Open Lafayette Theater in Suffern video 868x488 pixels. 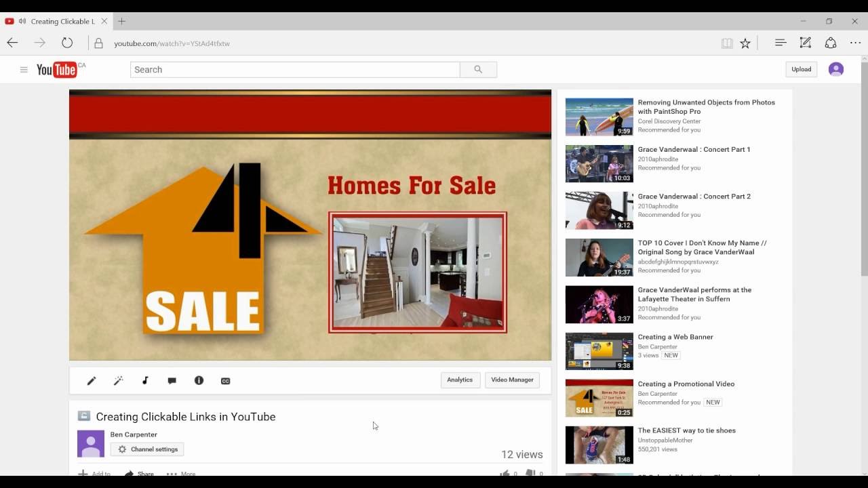(x=694, y=294)
